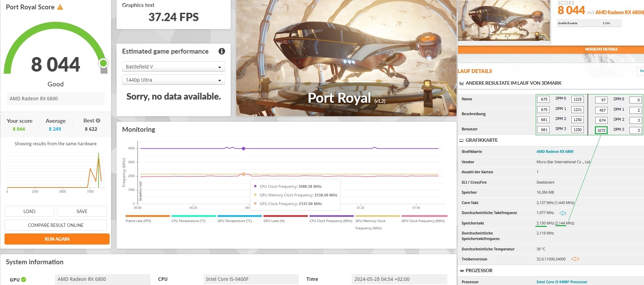This screenshot has width=644, height=285.
Task: Click the DPM field containing 97
Action: pyautogui.click(x=601, y=100)
